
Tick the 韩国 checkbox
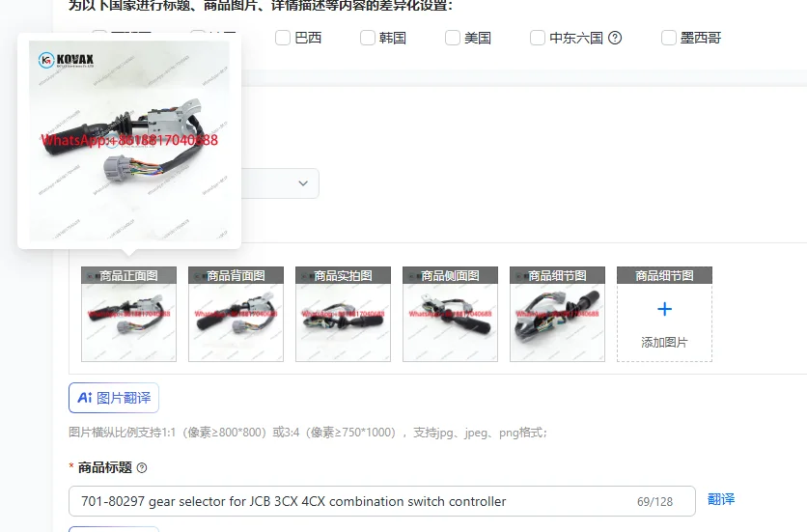coord(368,38)
